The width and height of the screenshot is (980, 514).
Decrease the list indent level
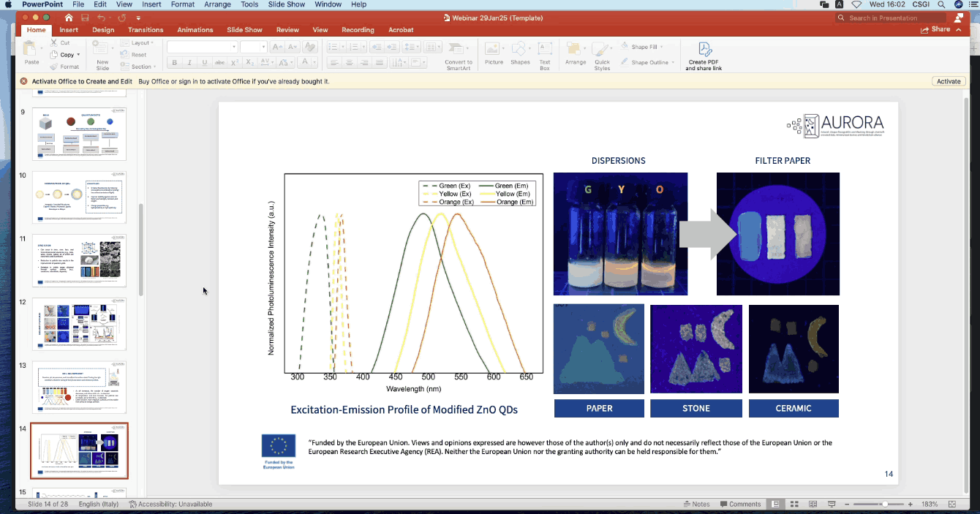tap(377, 47)
